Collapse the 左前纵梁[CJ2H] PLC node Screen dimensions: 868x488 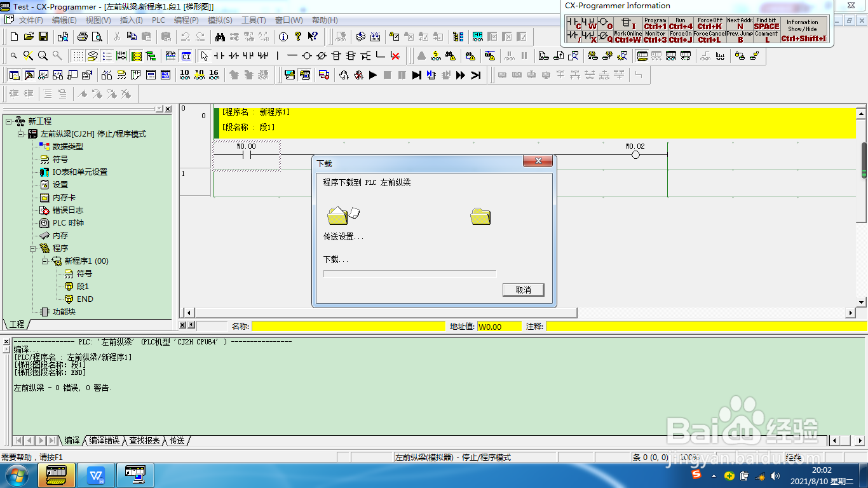20,134
